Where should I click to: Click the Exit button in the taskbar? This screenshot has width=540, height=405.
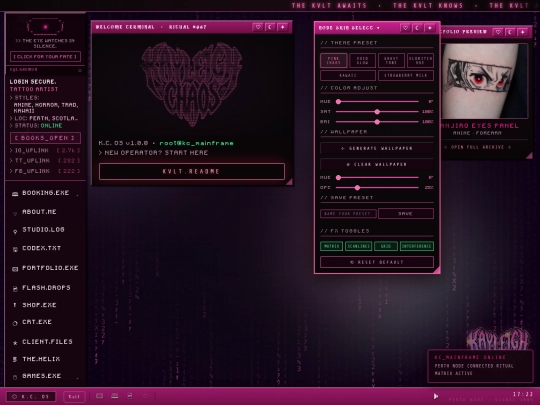click(74, 396)
